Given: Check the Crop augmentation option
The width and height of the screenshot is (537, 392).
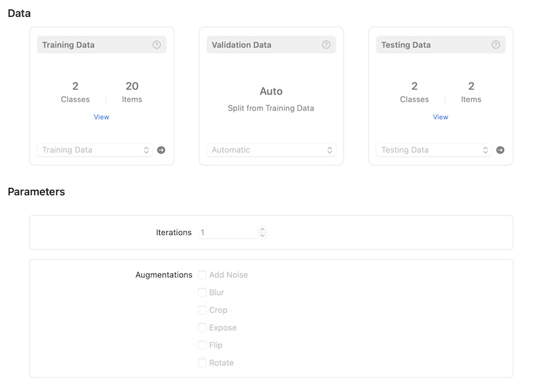Looking at the screenshot, I should (x=202, y=310).
